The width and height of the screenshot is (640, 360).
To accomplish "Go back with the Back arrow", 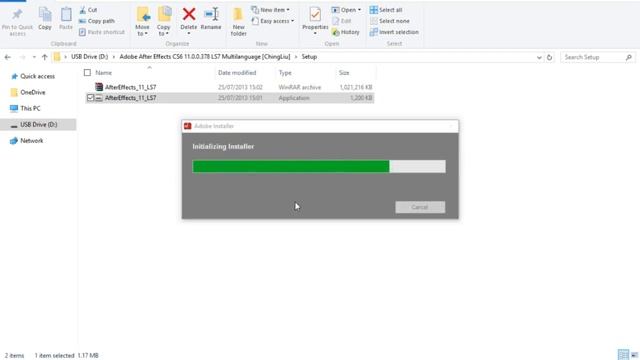I will pyautogui.click(x=8, y=57).
